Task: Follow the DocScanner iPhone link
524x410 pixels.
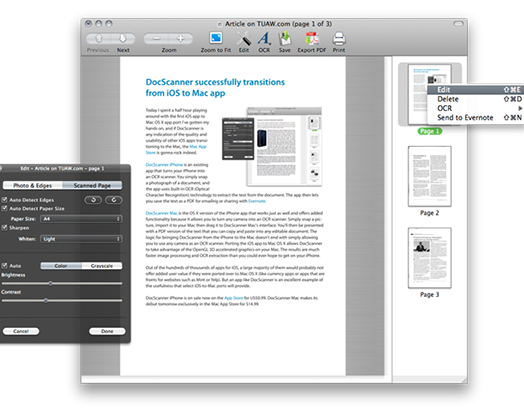Action: [x=164, y=165]
